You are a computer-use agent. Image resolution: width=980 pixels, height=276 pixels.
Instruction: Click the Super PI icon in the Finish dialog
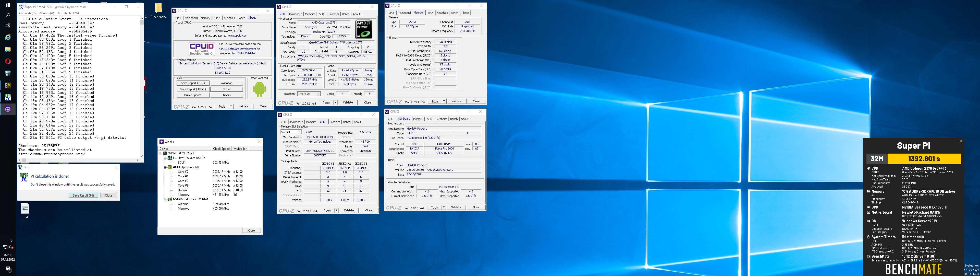(x=24, y=177)
